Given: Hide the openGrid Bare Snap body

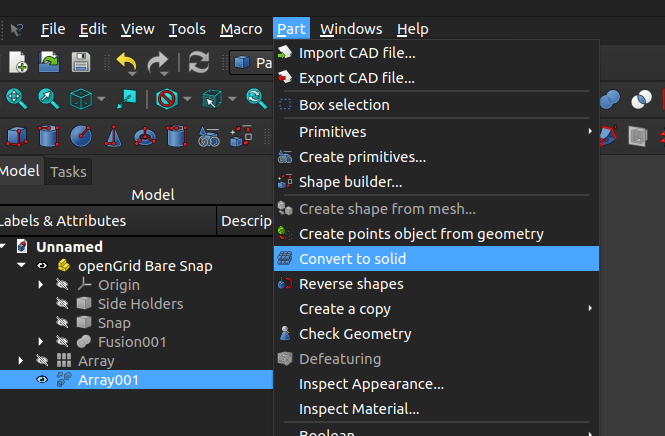Looking at the screenshot, I should point(42,266).
